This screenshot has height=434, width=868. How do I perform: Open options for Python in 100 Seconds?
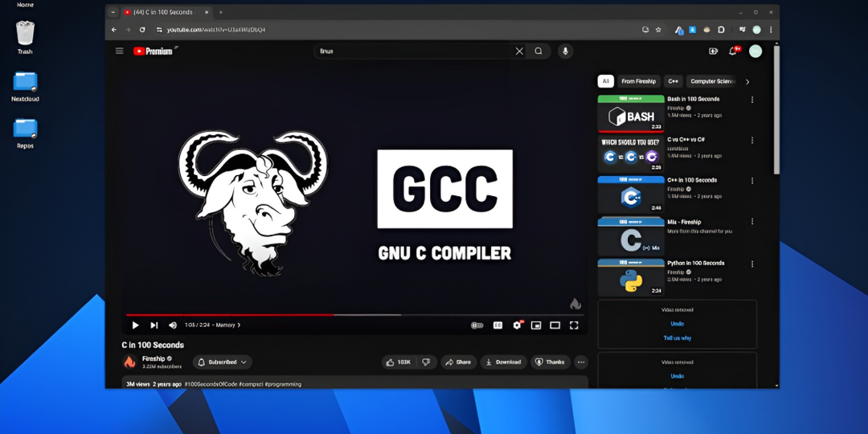click(x=751, y=264)
